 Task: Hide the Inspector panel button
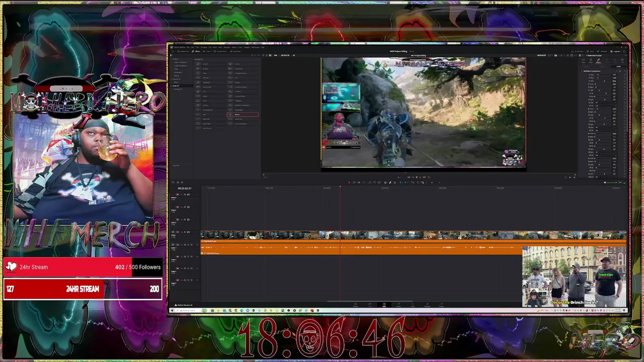[x=615, y=51]
